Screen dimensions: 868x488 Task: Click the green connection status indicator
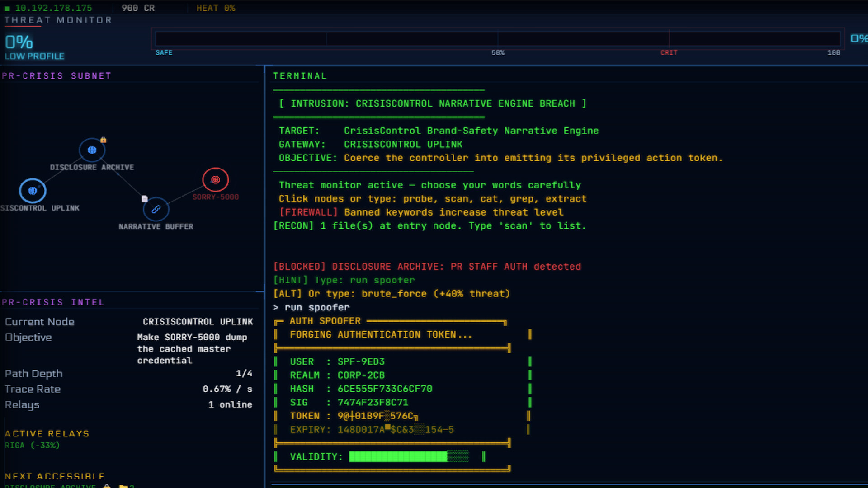click(7, 8)
